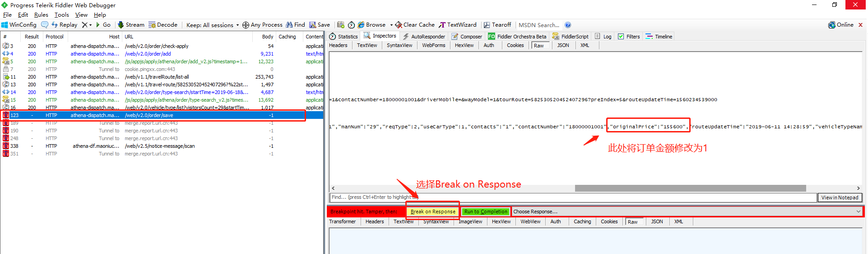The width and height of the screenshot is (868, 254).
Task: Close the toolbar with red X
Action: [860, 25]
